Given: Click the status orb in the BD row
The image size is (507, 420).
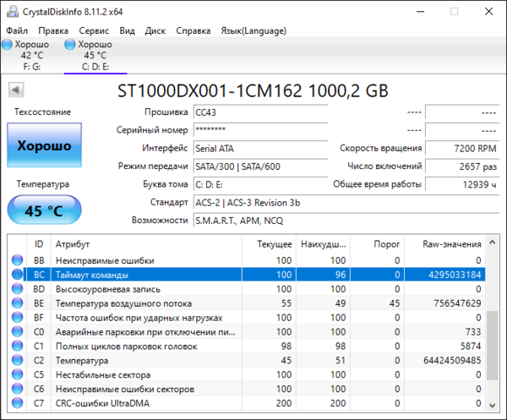Looking at the screenshot, I should point(17,288).
